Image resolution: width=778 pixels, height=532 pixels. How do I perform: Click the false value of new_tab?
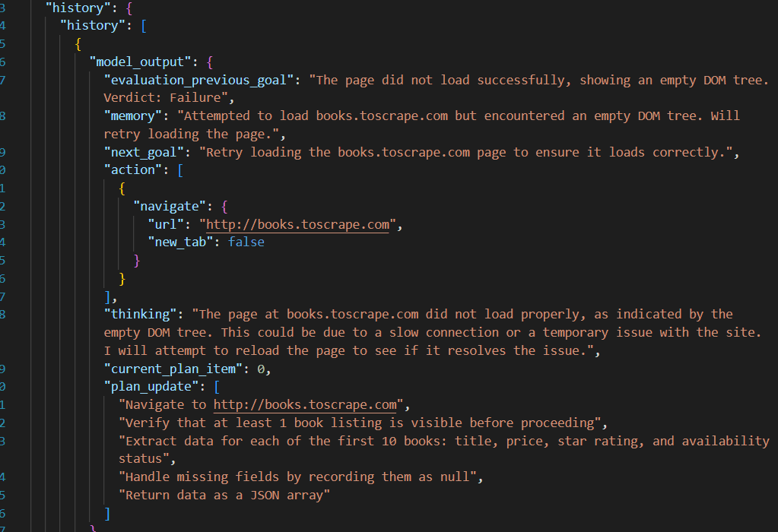[246, 242]
